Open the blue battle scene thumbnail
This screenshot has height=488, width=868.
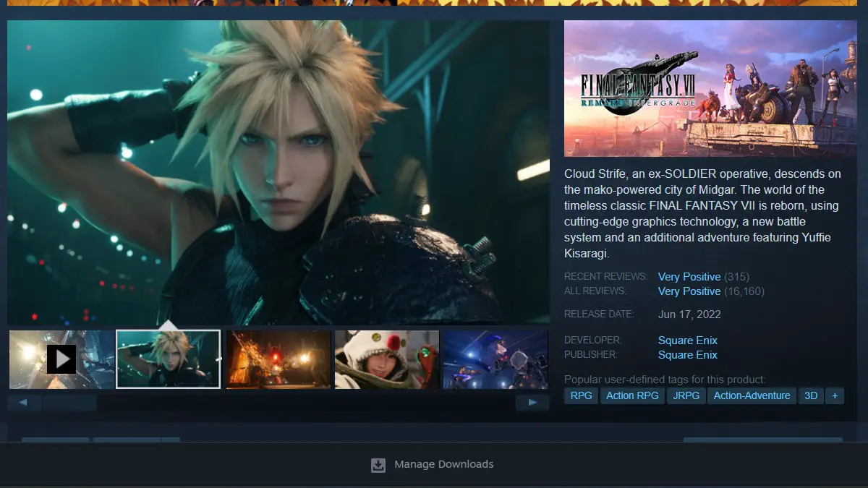tap(495, 359)
